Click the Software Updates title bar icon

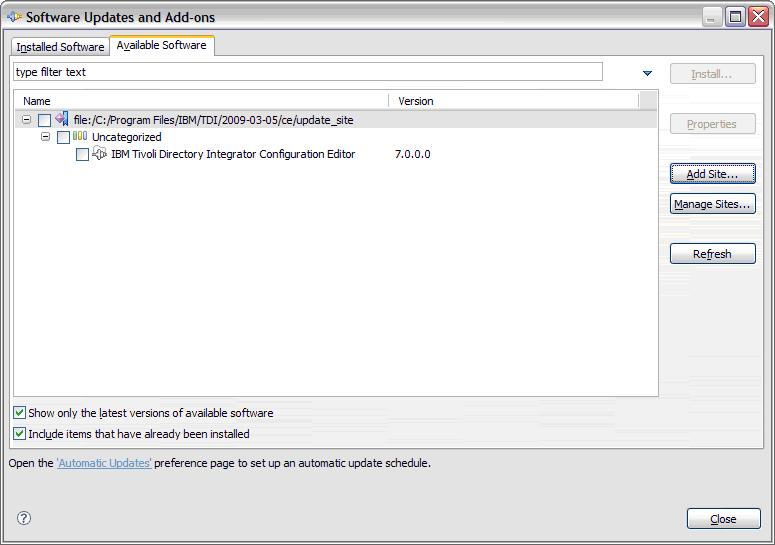click(14, 17)
